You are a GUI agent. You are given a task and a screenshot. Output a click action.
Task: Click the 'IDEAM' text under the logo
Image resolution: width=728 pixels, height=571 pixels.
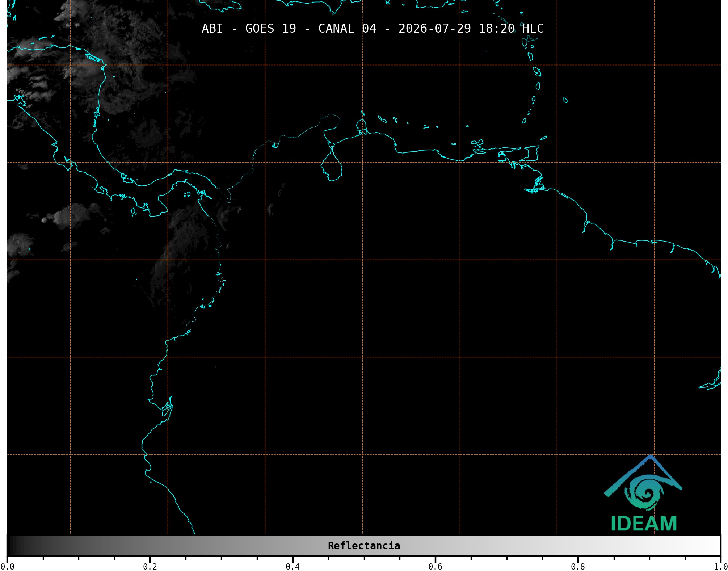point(644,524)
